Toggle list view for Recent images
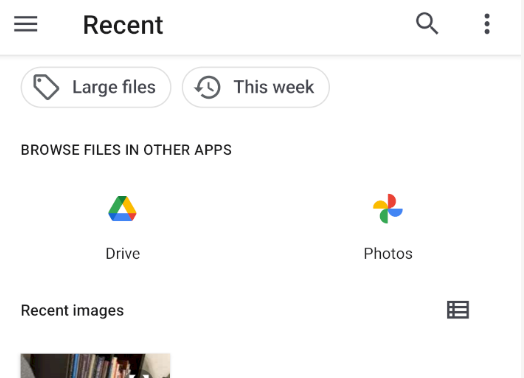This screenshot has height=378, width=524. 458,310
